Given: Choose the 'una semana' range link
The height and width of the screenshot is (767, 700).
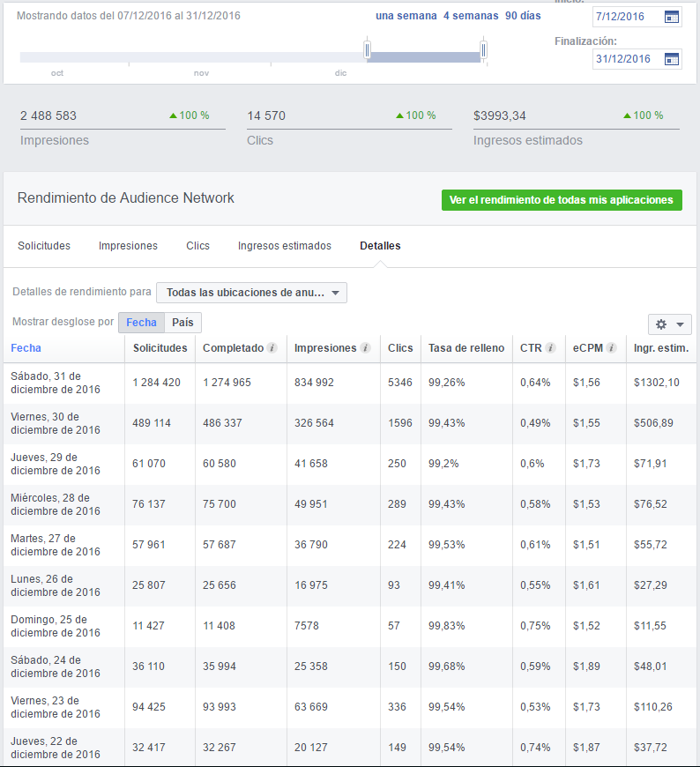Looking at the screenshot, I should (x=406, y=16).
